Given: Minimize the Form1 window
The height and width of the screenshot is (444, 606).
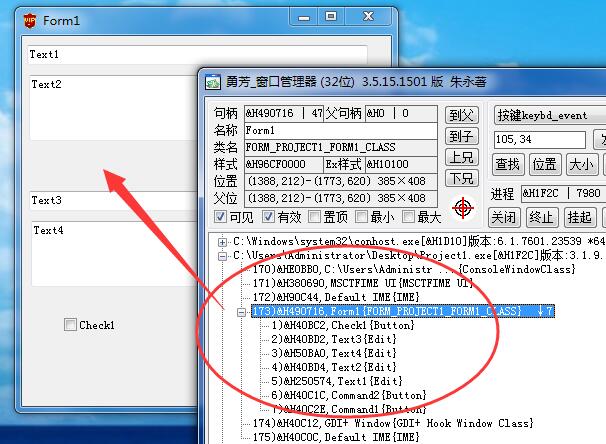Looking at the screenshot, I should coord(304,17).
